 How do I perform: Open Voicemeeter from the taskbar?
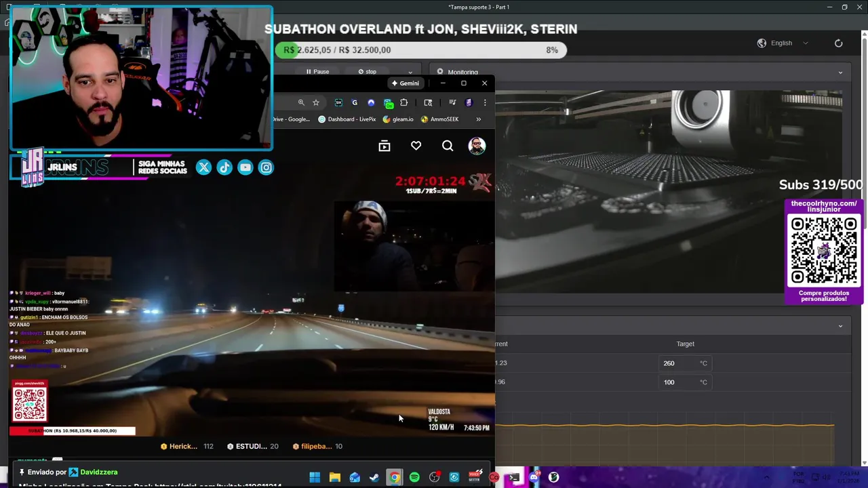pos(475,476)
